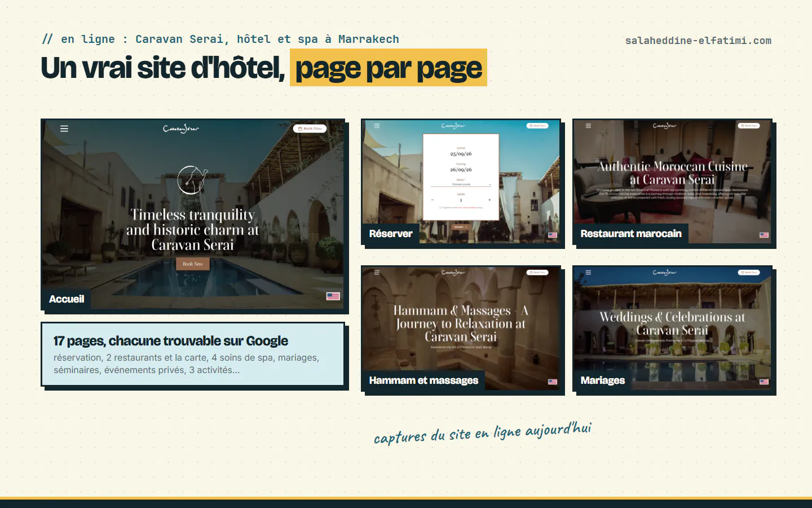
Task: Click the arrival date 25/09/26
Action: (x=461, y=154)
